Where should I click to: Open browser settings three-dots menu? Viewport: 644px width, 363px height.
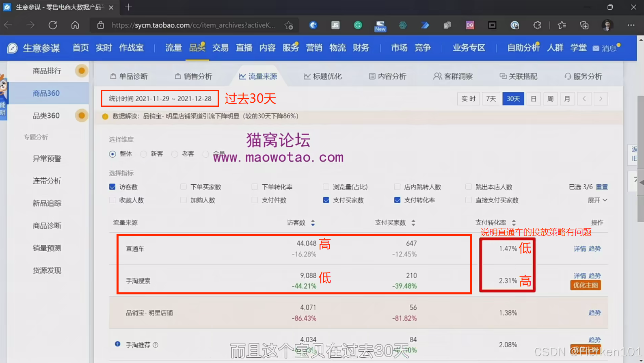tap(631, 25)
